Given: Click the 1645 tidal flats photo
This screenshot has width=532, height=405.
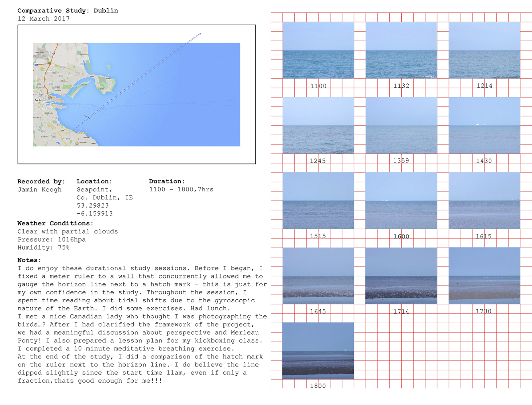Looking at the screenshot, I should 318,276.
